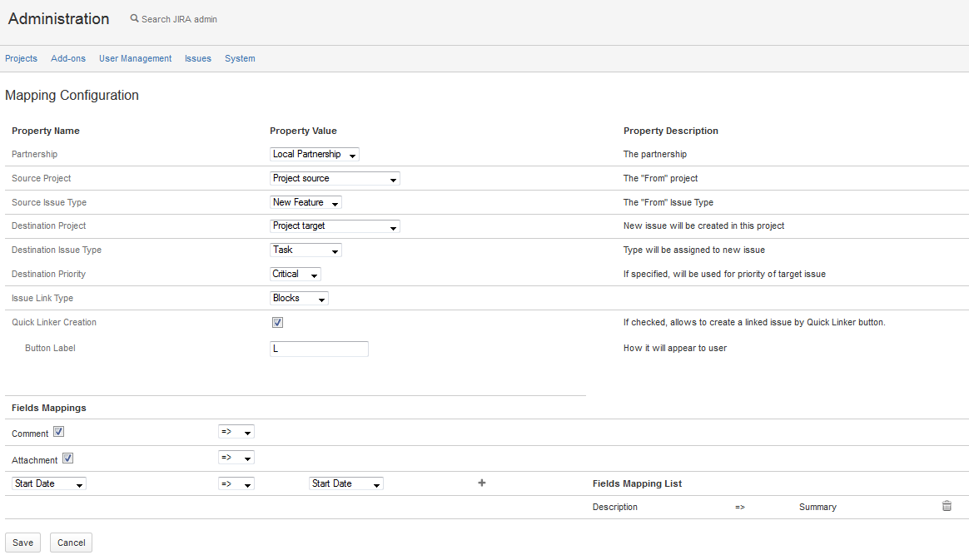The image size is (969, 560).
Task: Select the Destination Project dropdown
Action: (335, 226)
